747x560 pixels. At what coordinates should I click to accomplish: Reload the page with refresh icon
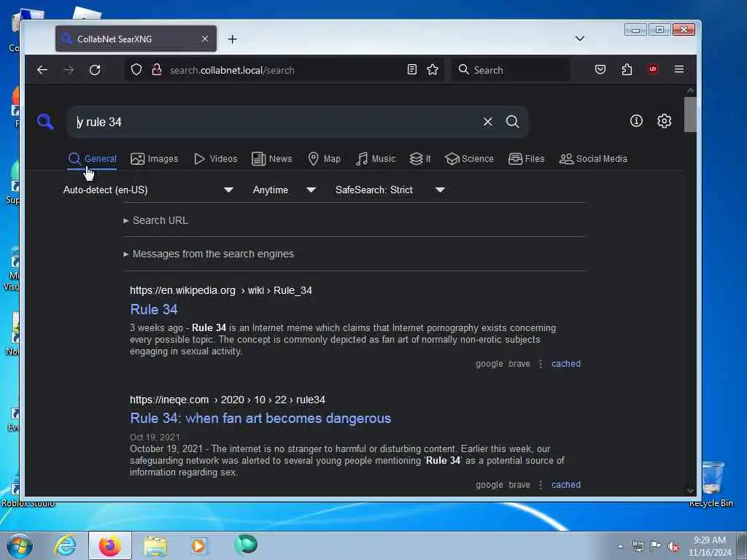click(95, 70)
